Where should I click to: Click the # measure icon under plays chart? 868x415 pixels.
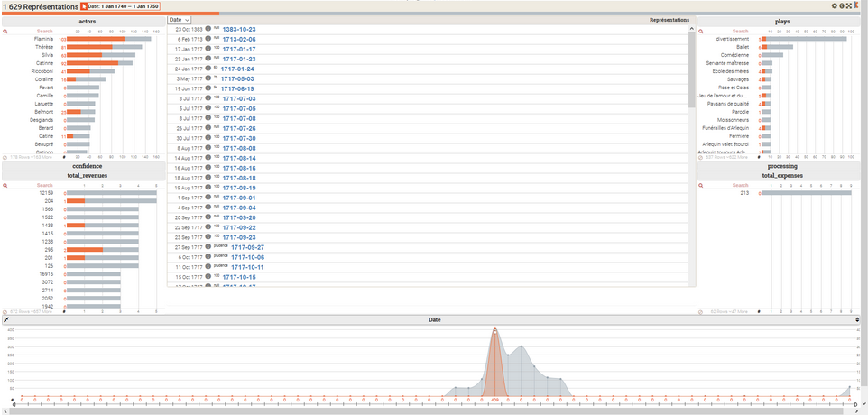point(759,157)
